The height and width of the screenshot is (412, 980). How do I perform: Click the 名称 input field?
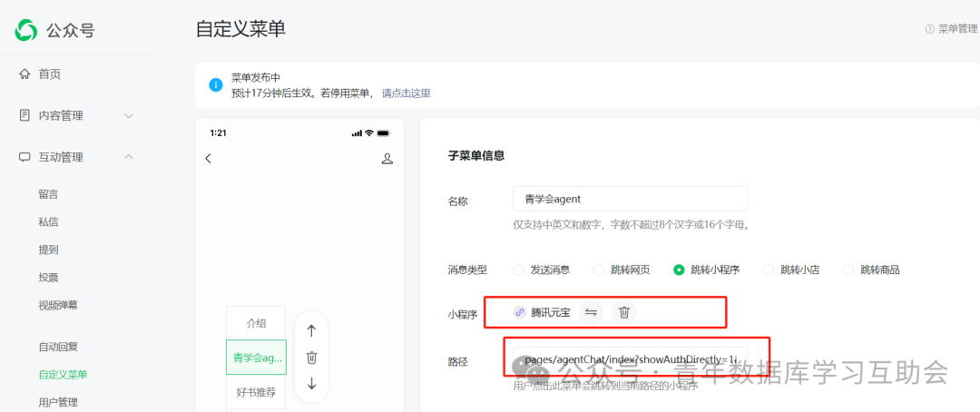coord(630,199)
